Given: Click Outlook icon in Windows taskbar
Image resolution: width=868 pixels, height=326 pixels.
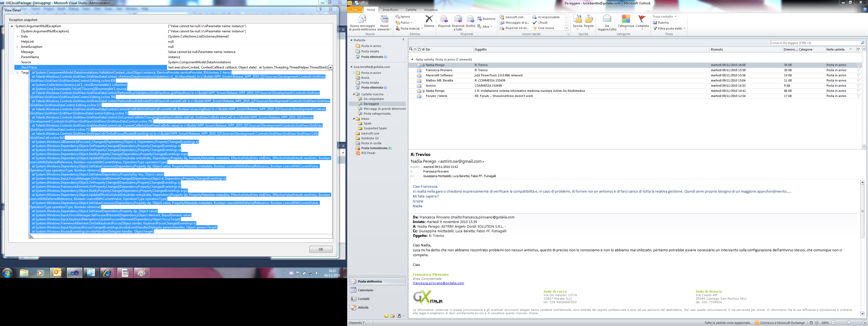Looking at the screenshot, I should 58,273.
